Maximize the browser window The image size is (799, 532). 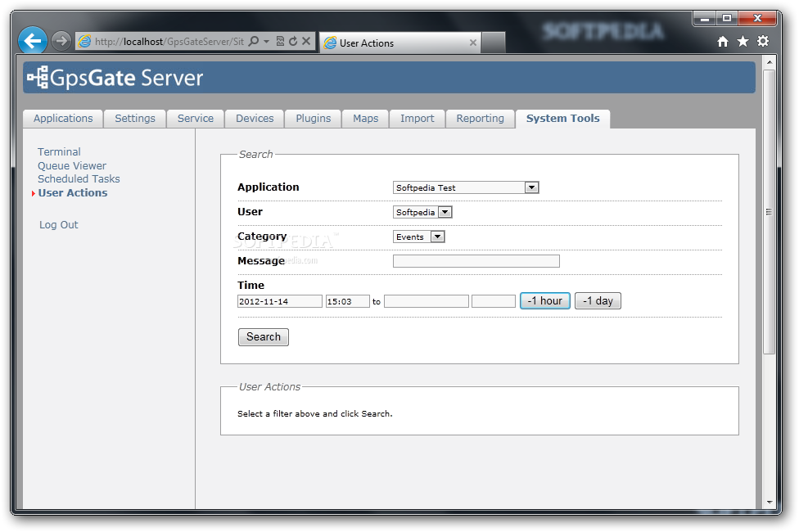(727, 18)
